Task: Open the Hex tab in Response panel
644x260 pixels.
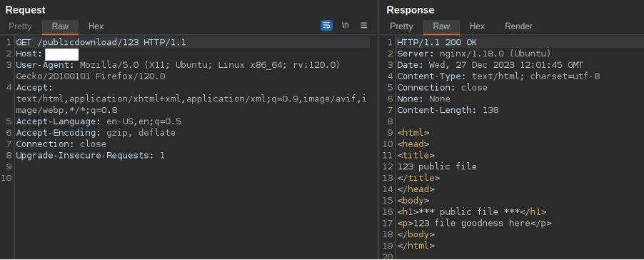Action: point(477,26)
